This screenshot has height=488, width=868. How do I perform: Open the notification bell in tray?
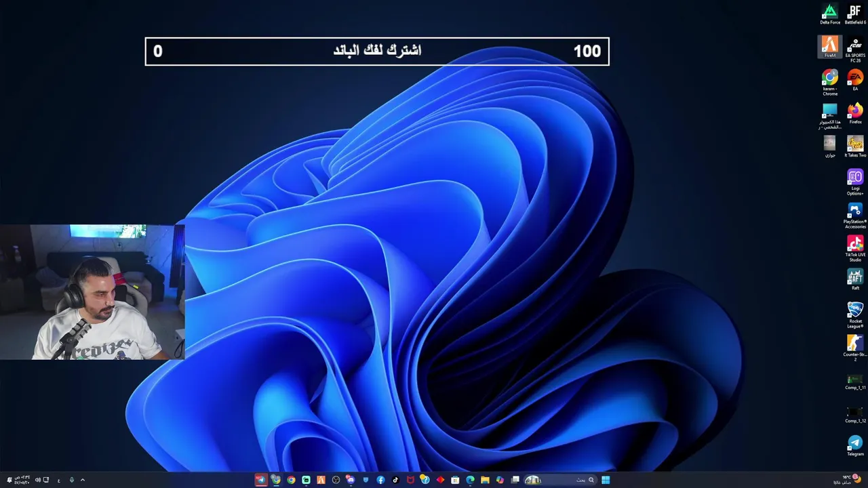pyautogui.click(x=9, y=480)
